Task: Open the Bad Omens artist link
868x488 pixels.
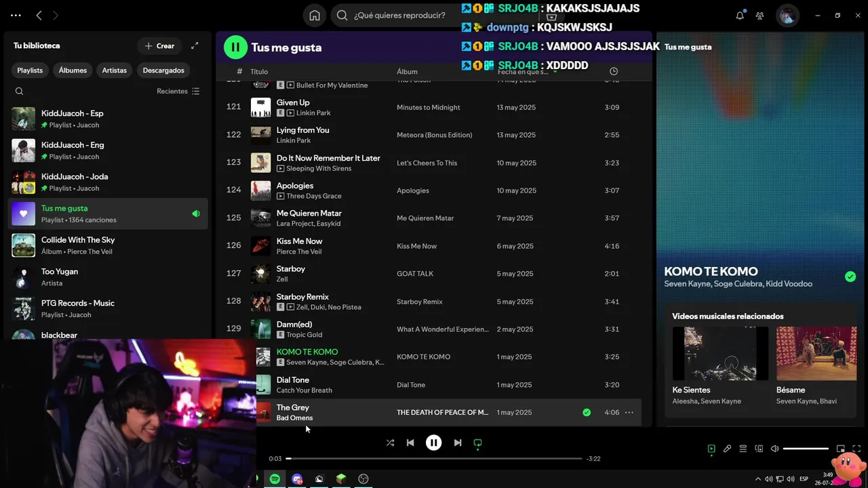Action: pos(294,418)
